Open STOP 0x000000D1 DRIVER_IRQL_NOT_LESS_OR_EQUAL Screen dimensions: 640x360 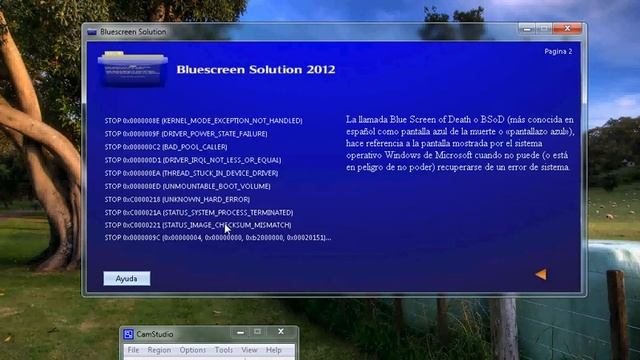193,160
